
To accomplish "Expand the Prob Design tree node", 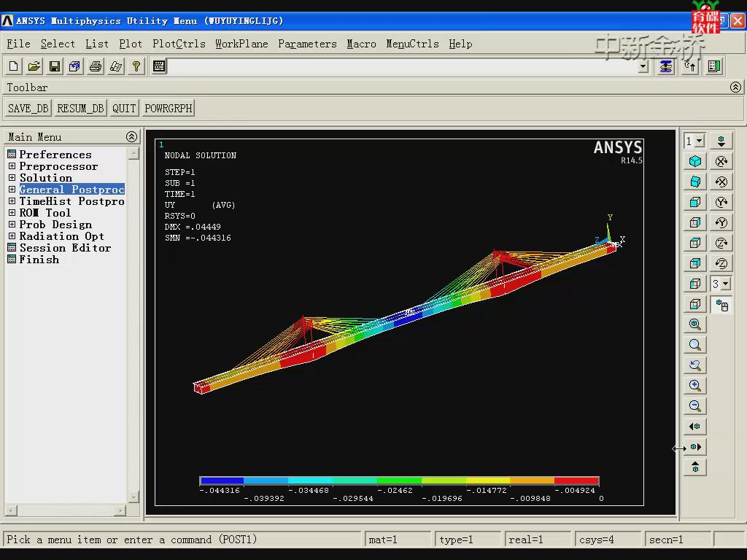I will click(x=12, y=225).
